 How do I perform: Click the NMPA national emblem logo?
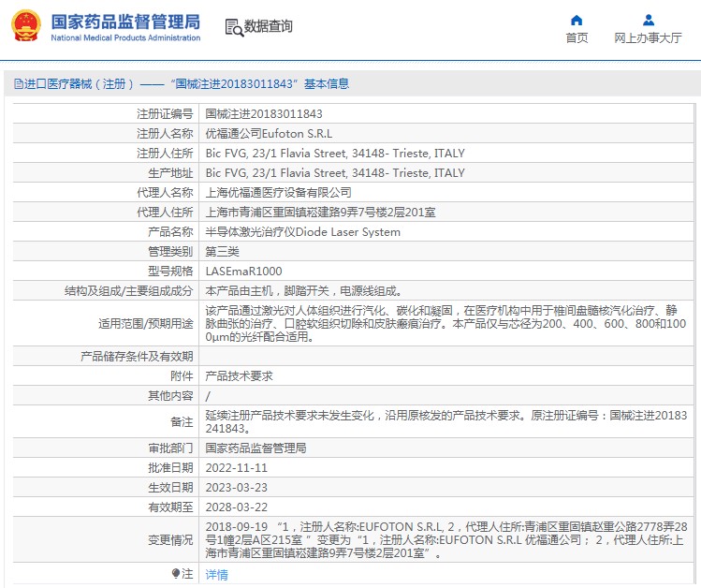tap(25, 27)
